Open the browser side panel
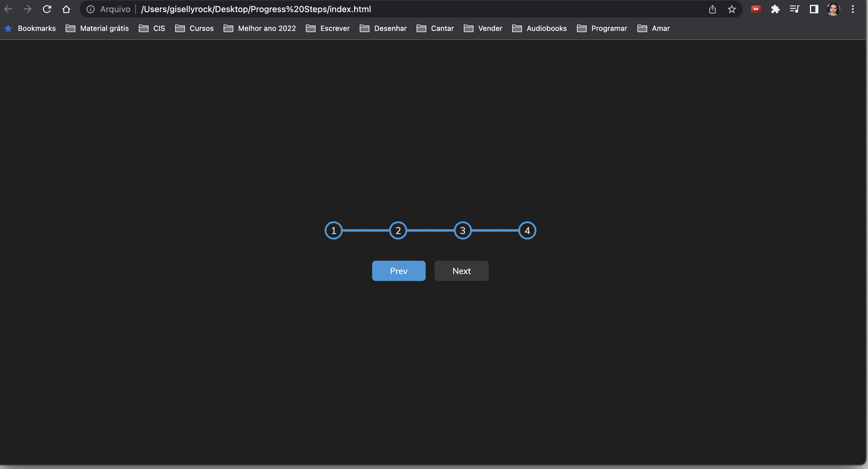The image size is (868, 469). pyautogui.click(x=814, y=9)
